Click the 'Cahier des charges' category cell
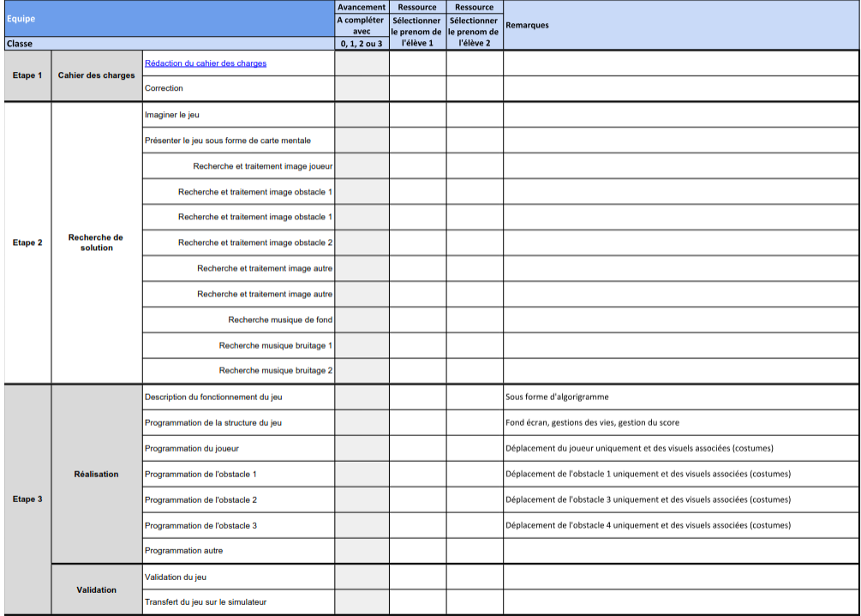The height and width of the screenshot is (616, 861). [x=96, y=75]
